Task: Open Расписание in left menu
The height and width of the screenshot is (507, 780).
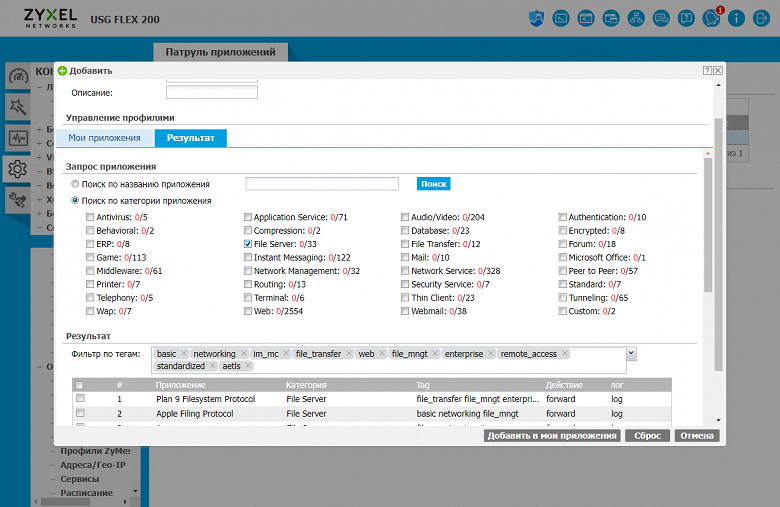Action: point(87,493)
